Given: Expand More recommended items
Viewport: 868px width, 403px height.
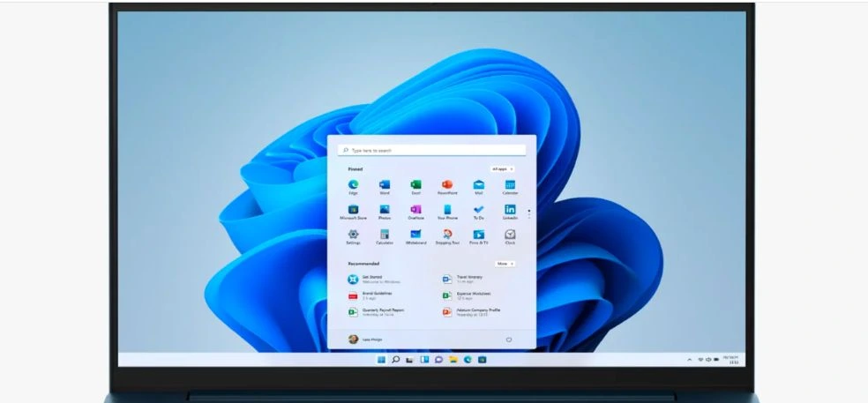Looking at the screenshot, I should [x=505, y=264].
